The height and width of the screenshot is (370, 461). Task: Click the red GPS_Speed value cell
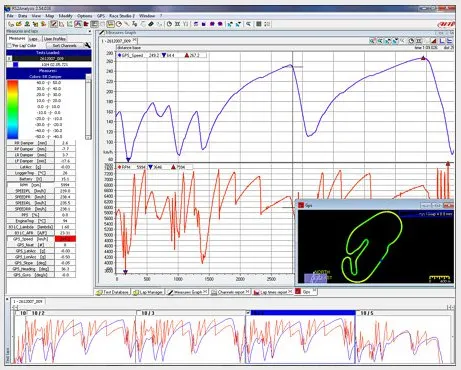click(x=65, y=239)
